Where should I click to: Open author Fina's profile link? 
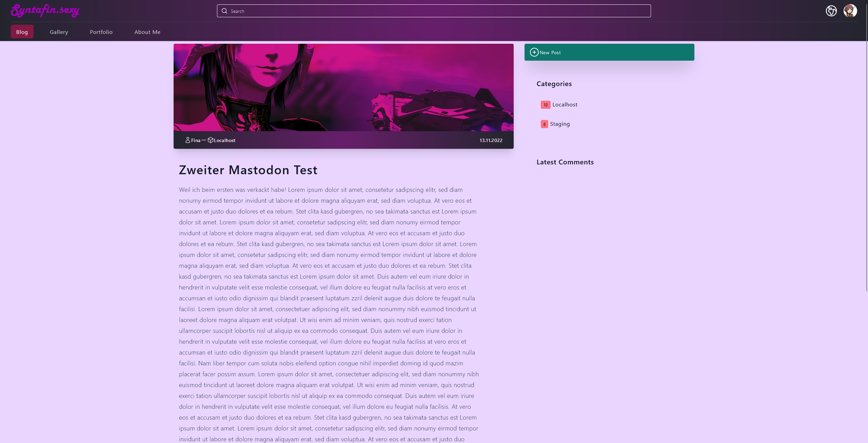coord(196,140)
